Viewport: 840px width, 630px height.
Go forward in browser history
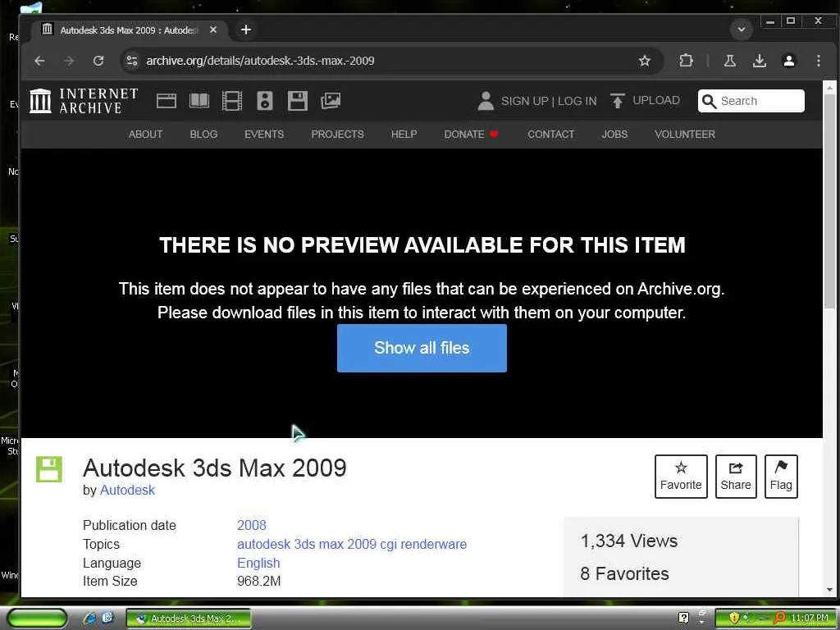[69, 61]
